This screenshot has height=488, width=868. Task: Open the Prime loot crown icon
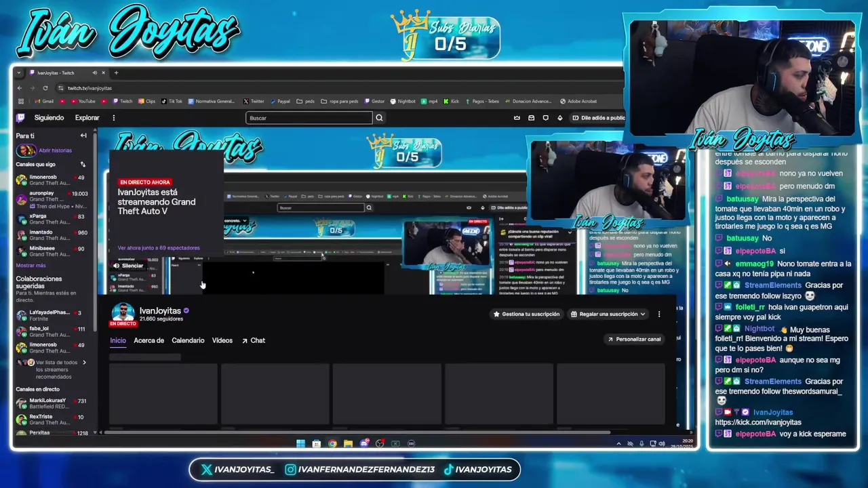[517, 118]
